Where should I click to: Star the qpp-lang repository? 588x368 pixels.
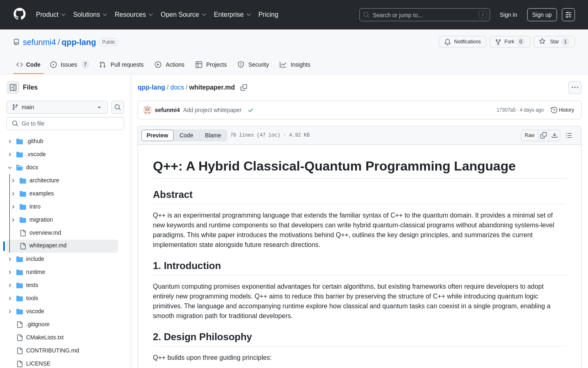(554, 42)
